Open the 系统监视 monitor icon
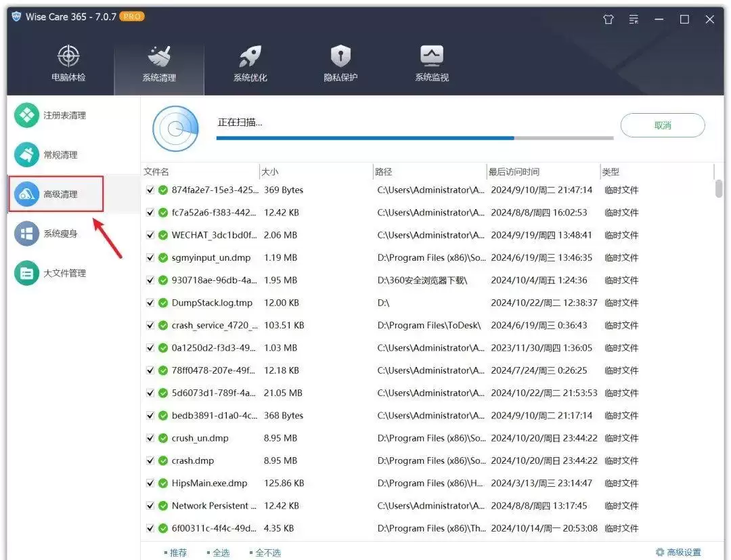 point(432,56)
